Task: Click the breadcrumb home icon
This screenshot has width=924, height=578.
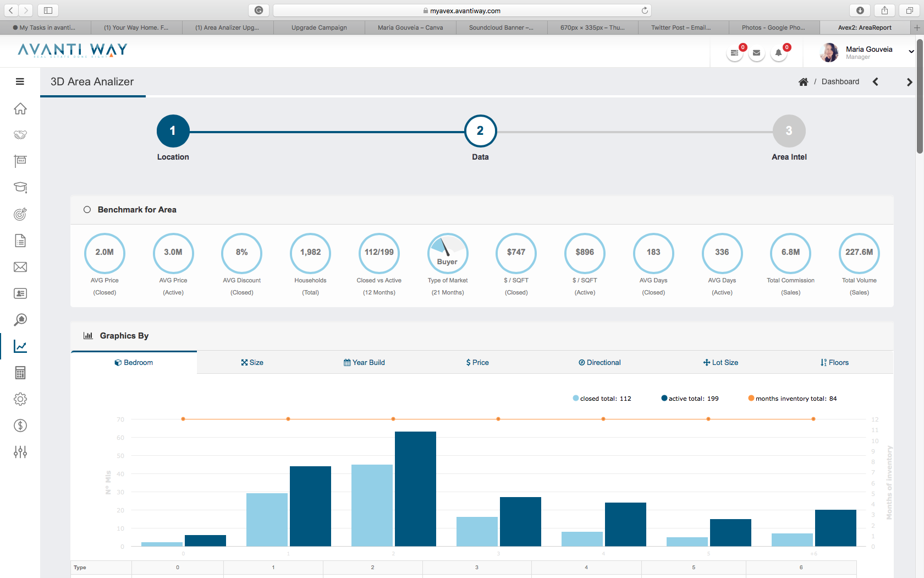Action: click(x=804, y=81)
